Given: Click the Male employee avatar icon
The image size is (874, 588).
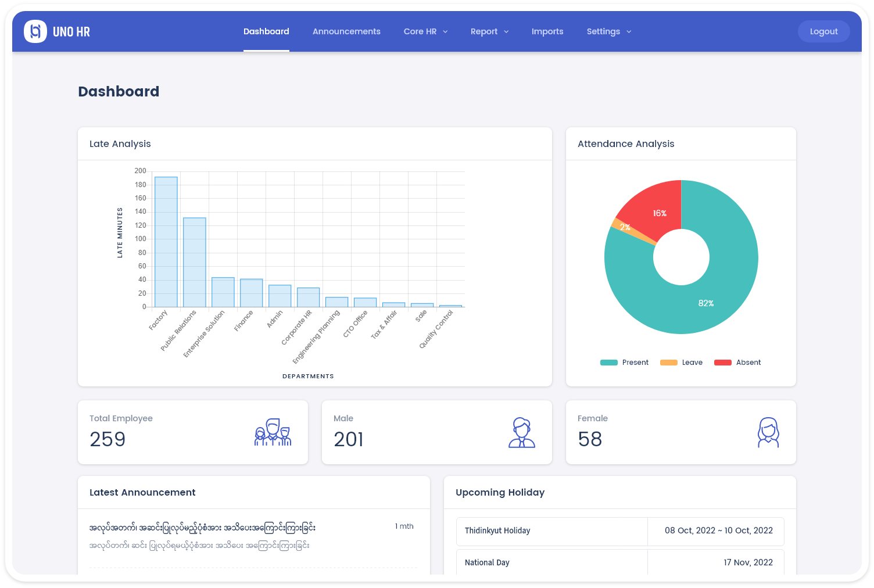Looking at the screenshot, I should [521, 432].
